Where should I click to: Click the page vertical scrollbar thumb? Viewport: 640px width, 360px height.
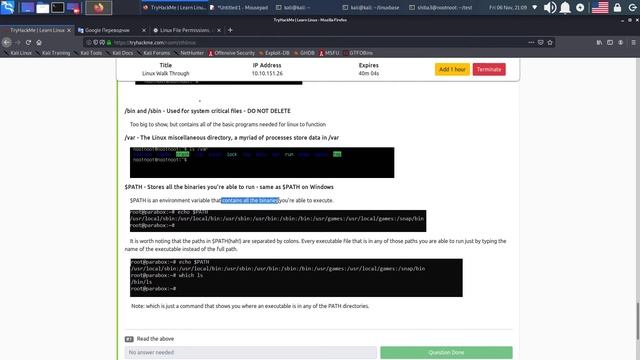pyautogui.click(x=638, y=321)
